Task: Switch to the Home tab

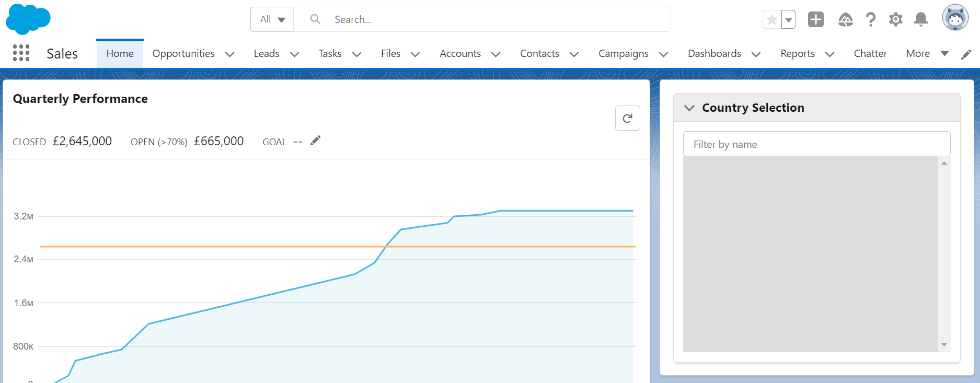Action: pyautogui.click(x=120, y=53)
